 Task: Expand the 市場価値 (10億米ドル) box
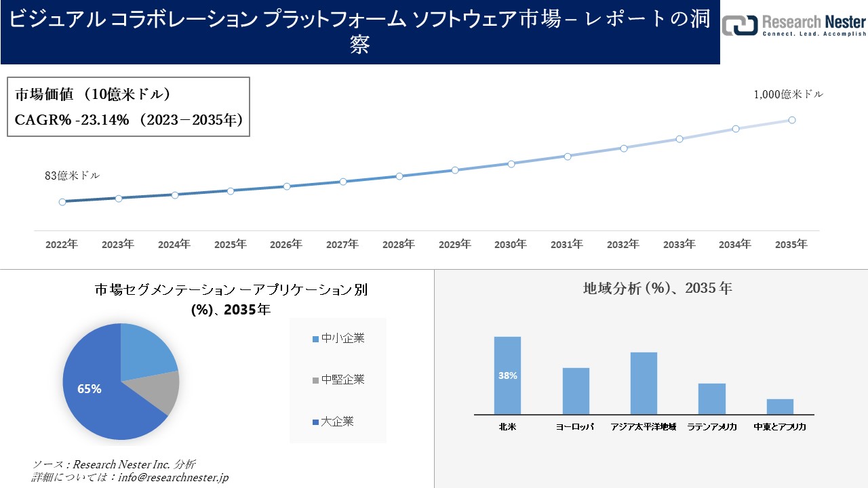(92, 94)
